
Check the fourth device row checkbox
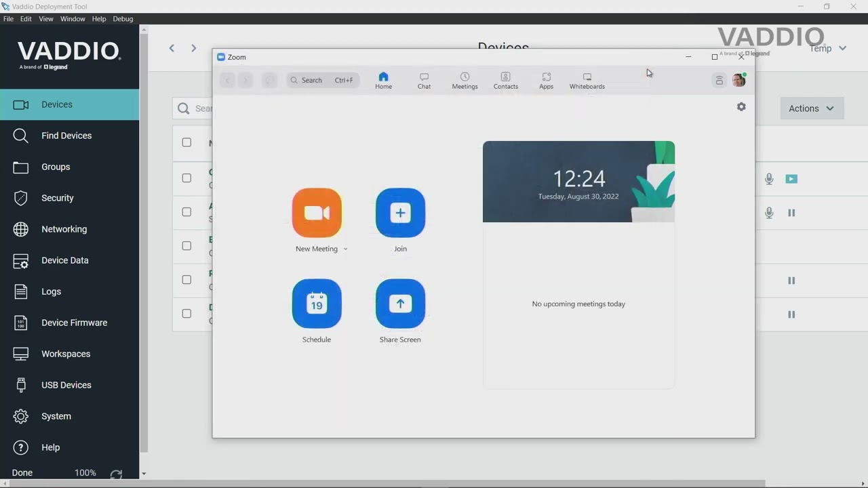click(186, 279)
